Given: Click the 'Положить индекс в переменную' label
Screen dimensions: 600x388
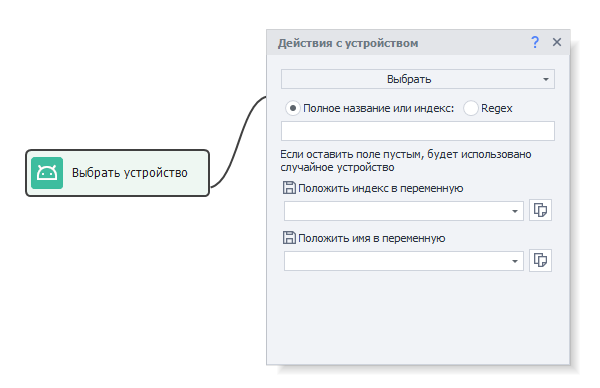Looking at the screenshot, I should click(x=381, y=188).
